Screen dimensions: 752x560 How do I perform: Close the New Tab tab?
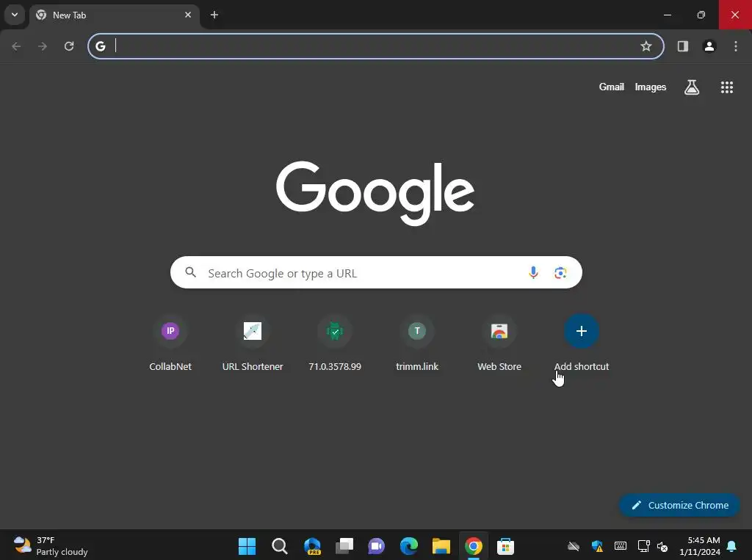pos(188,15)
